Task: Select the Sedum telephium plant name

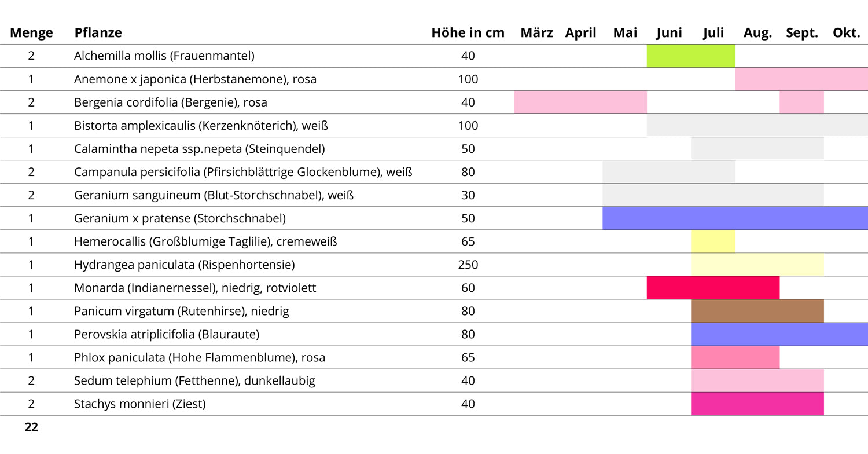Action: click(x=194, y=380)
